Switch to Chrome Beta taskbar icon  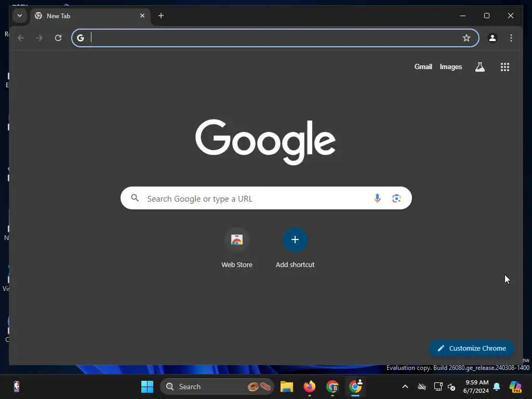coord(332,387)
